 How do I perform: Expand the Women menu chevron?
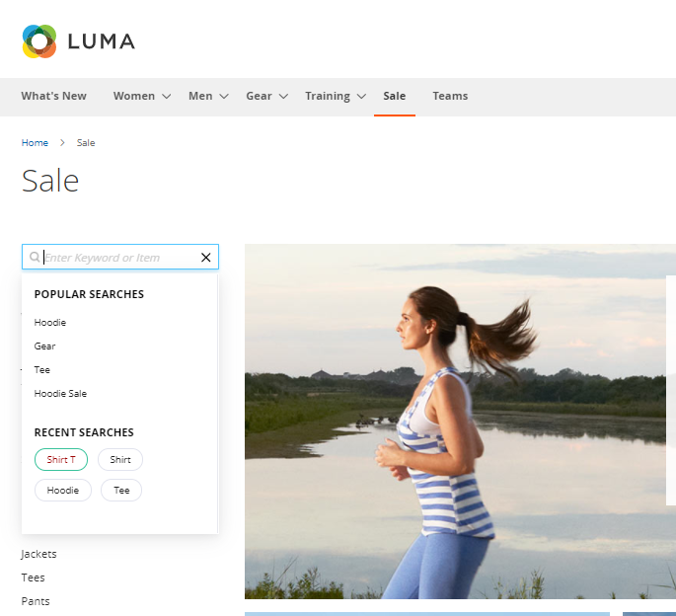pos(167,96)
